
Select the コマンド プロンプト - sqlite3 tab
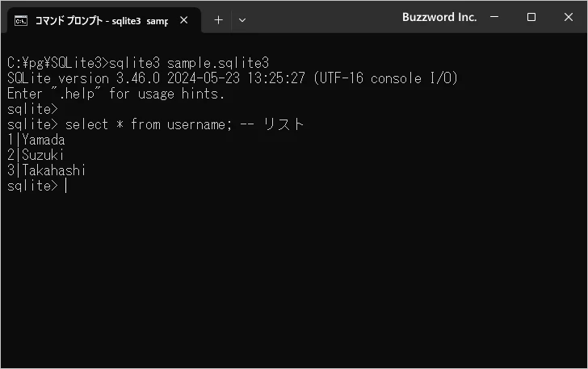point(101,19)
